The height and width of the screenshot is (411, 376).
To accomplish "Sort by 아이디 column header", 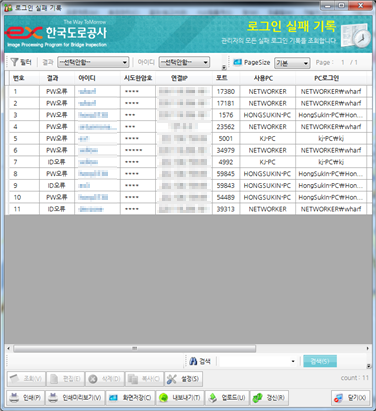I will 97,78.
